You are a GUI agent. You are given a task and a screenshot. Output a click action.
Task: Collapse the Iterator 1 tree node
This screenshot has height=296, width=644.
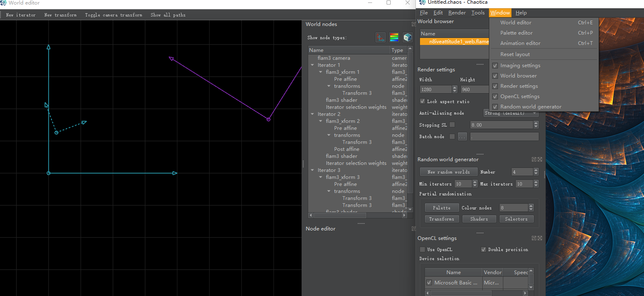[x=313, y=65]
